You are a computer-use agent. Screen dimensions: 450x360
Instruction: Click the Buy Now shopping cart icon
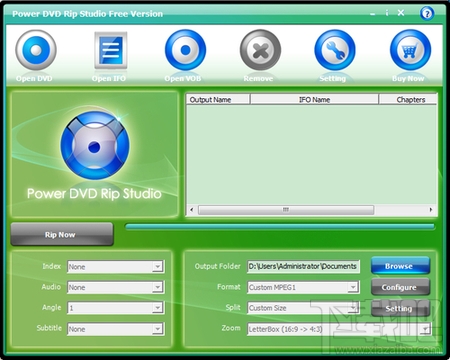click(x=410, y=50)
